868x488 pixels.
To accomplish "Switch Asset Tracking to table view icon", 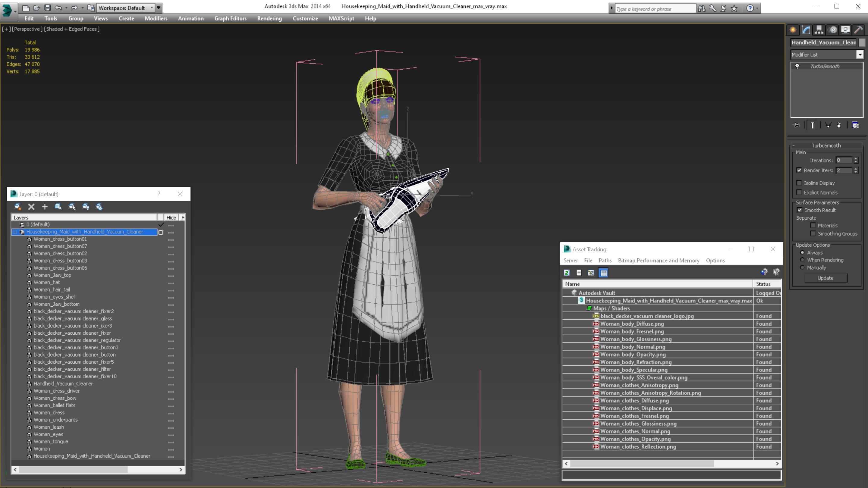I will tap(603, 273).
